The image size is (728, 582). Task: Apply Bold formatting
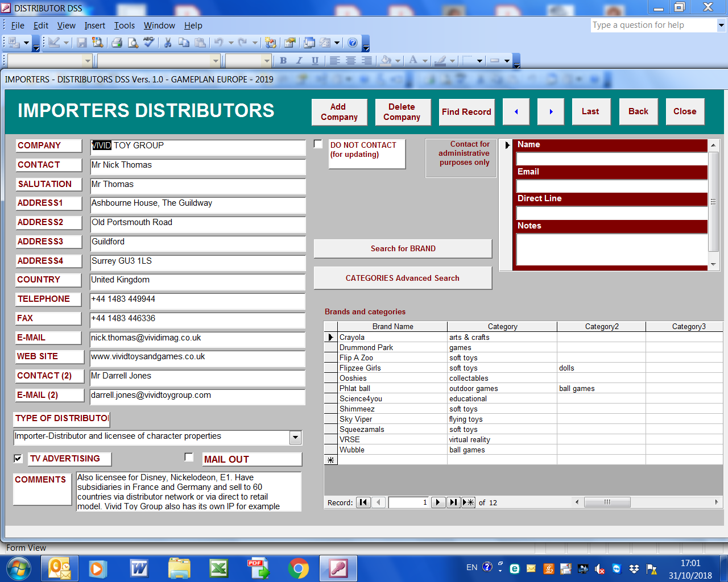(x=283, y=61)
